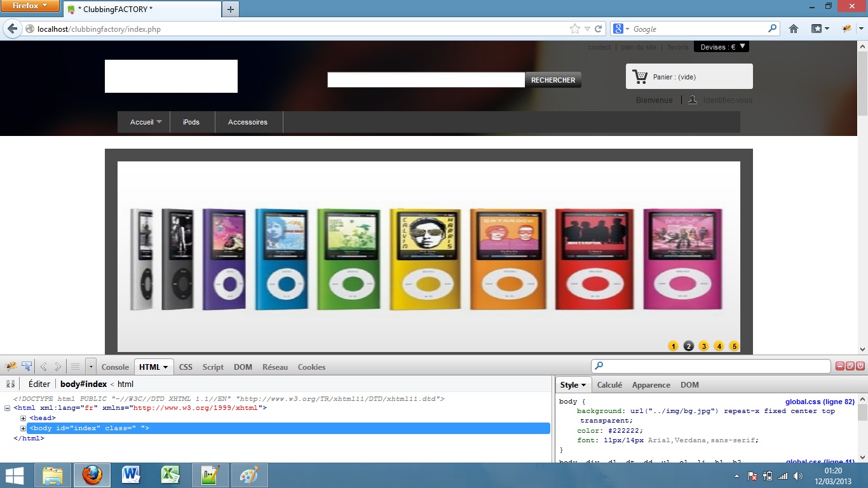
Task: Click the Firebug search magnifier icon
Action: tap(599, 366)
